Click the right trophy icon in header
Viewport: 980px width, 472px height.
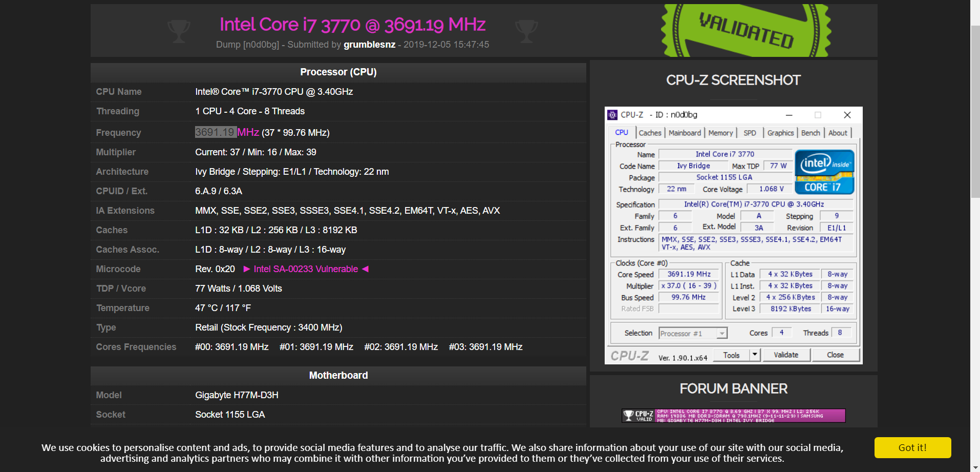click(x=526, y=31)
